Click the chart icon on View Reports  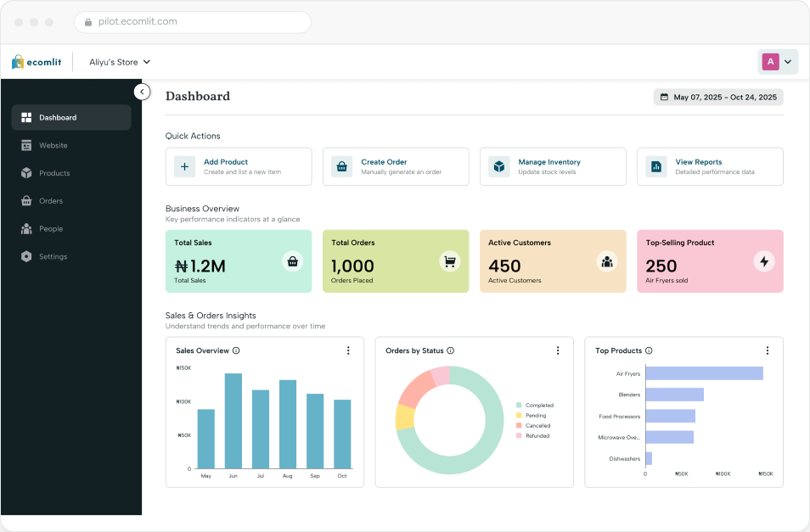pos(656,166)
